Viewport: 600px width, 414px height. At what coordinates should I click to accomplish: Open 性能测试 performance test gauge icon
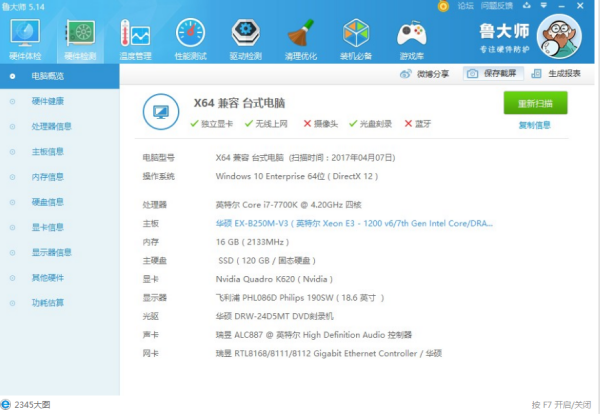pos(191,39)
